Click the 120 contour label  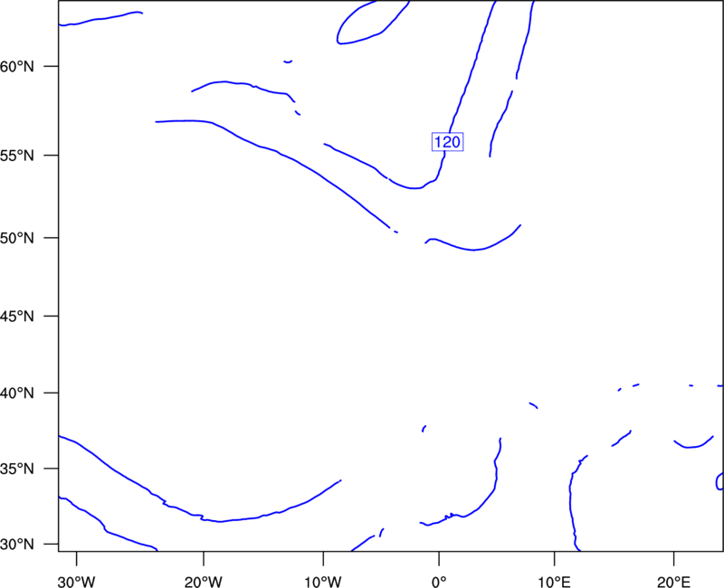point(447,142)
